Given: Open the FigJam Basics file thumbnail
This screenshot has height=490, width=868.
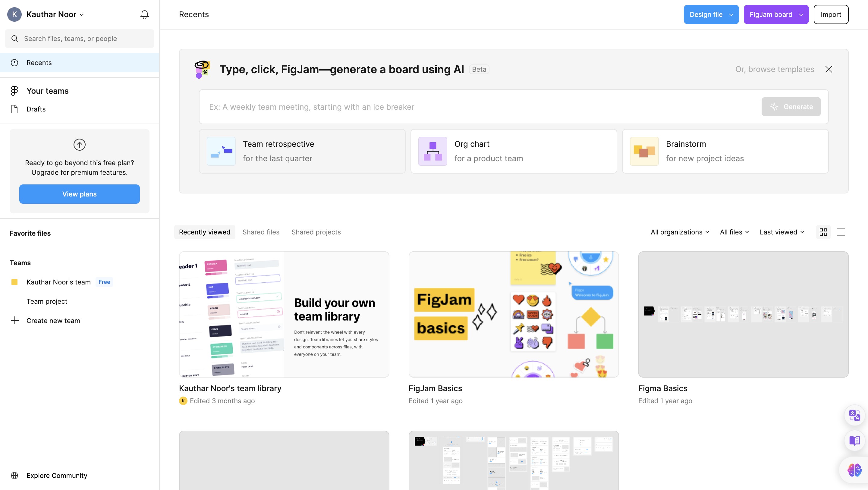Looking at the screenshot, I should click(x=514, y=314).
